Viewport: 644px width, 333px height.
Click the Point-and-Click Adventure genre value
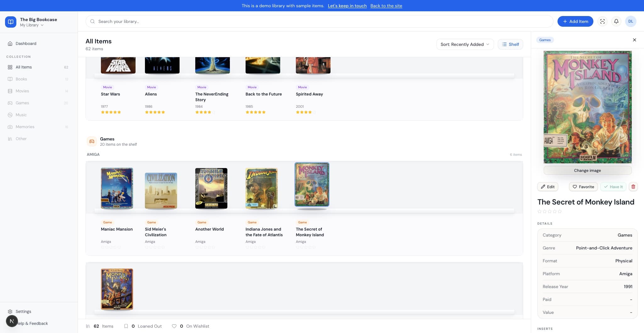pos(604,248)
